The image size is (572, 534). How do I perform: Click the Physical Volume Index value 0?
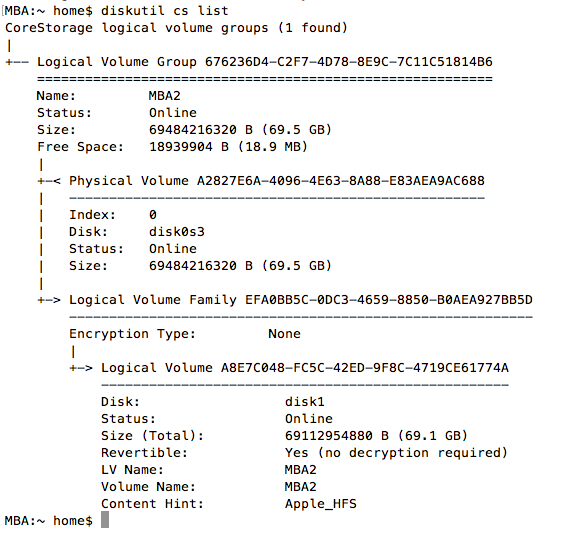click(x=153, y=214)
